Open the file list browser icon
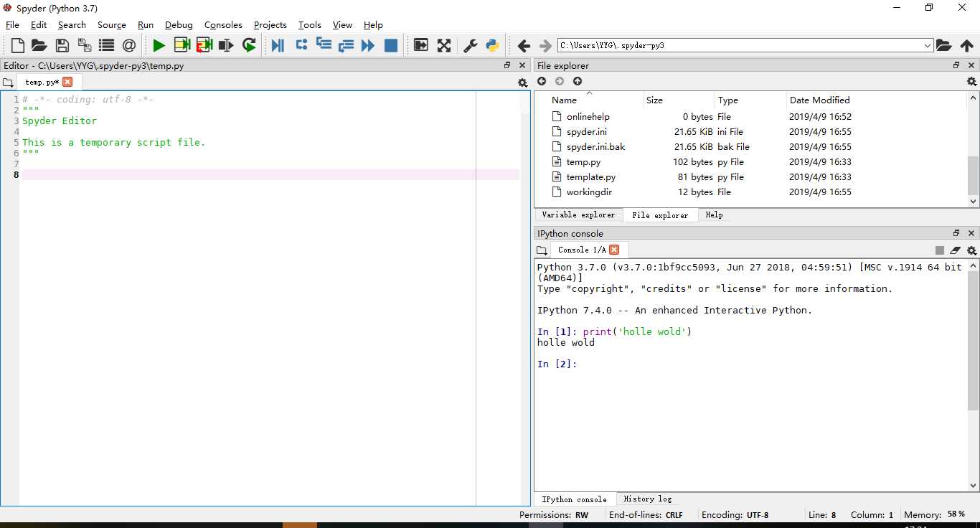This screenshot has height=528, width=980. (106, 45)
